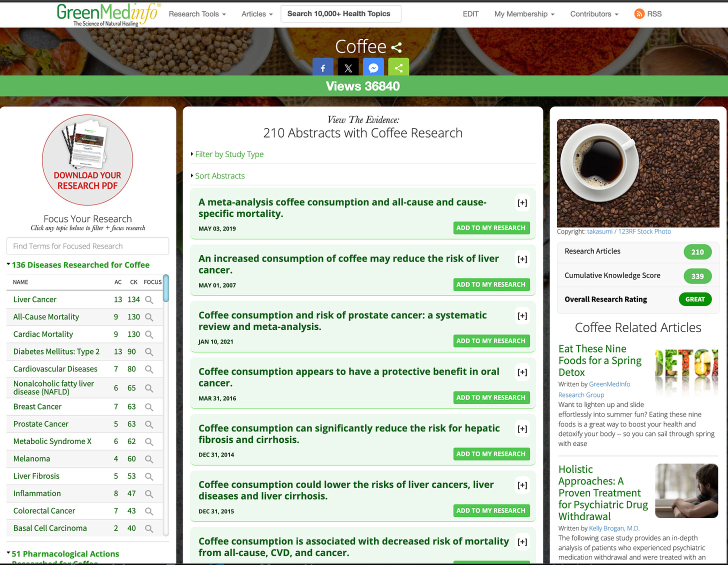This screenshot has width=728, height=565.
Task: Click green 210 Research Articles badge
Action: [697, 252]
